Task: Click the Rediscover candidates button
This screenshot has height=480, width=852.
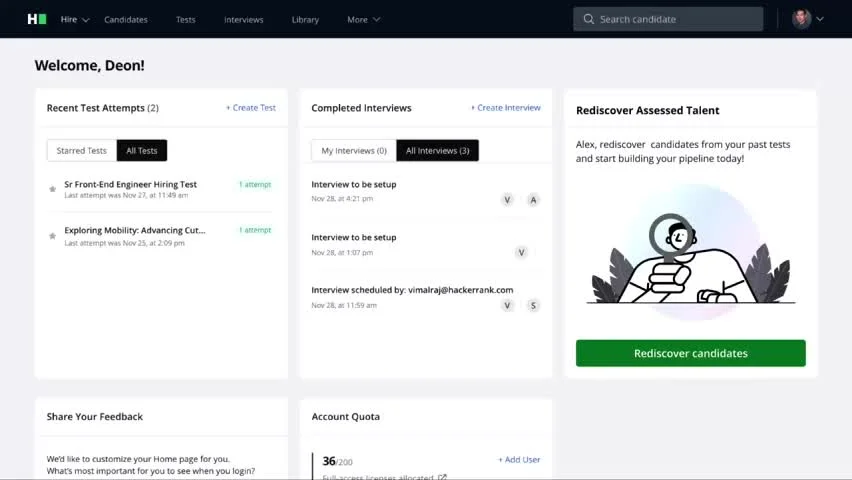Action: [x=691, y=353]
